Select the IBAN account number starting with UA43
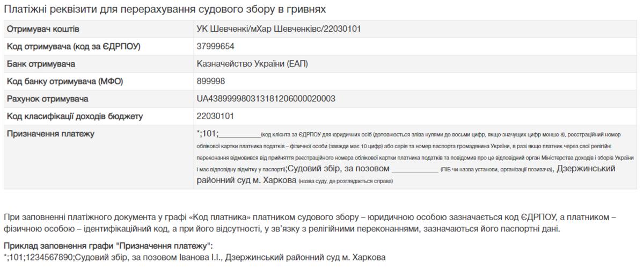Image resolution: width=644 pixels, height=275 pixels. point(266,99)
